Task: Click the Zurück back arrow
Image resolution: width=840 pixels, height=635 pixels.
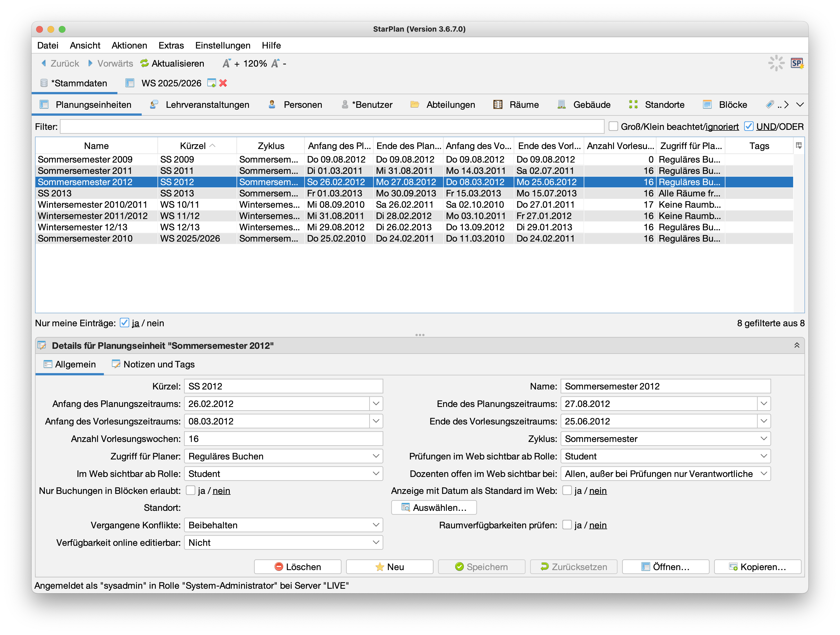Action: pyautogui.click(x=44, y=63)
